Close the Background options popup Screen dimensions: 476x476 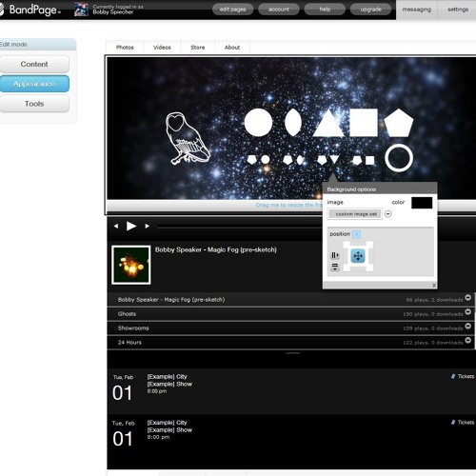[x=434, y=286]
